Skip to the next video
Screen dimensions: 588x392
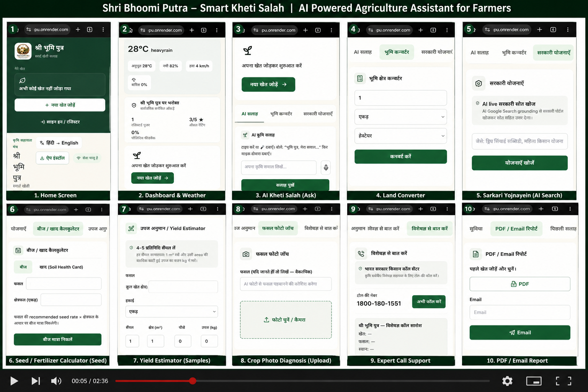36,381
